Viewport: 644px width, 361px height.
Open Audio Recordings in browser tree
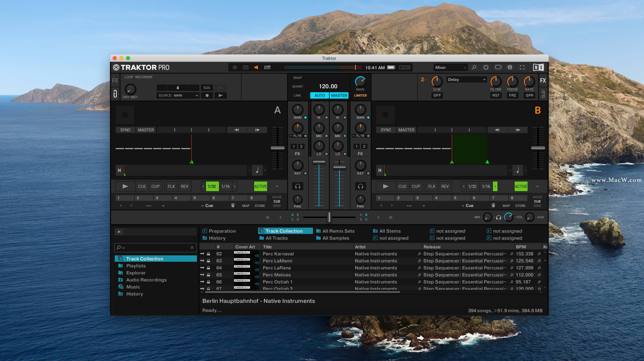click(x=146, y=280)
